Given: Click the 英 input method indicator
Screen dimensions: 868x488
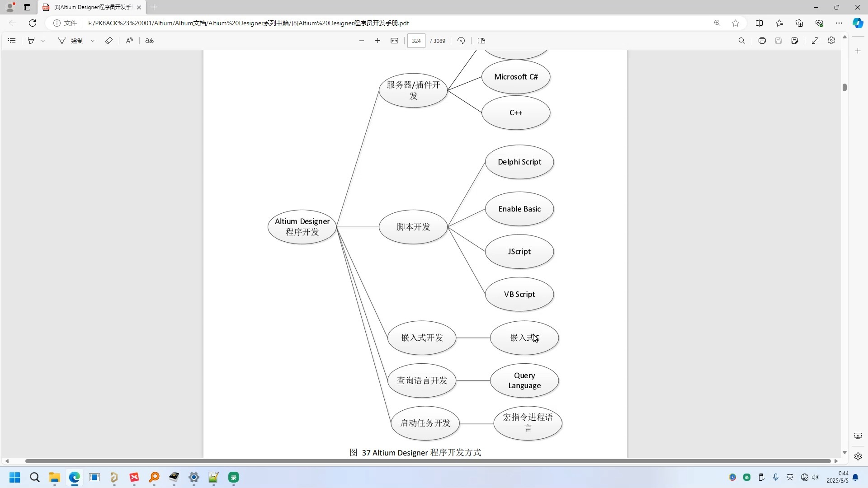Looking at the screenshot, I should (x=790, y=477).
